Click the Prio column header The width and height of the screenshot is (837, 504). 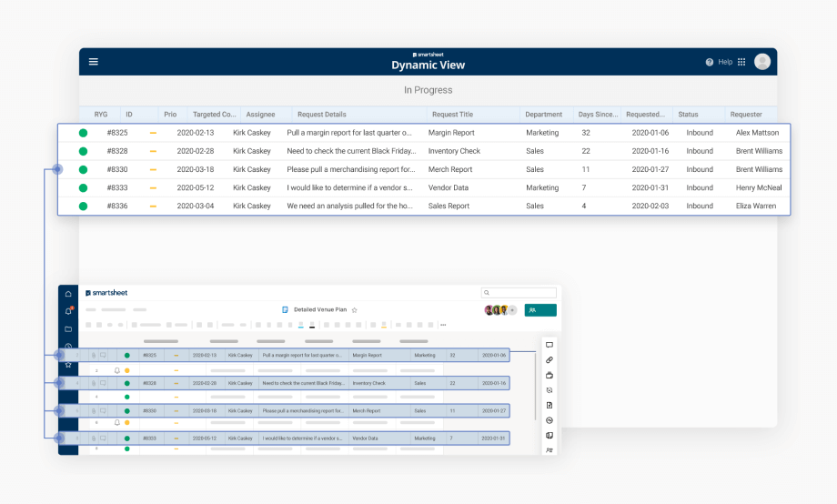tap(170, 115)
